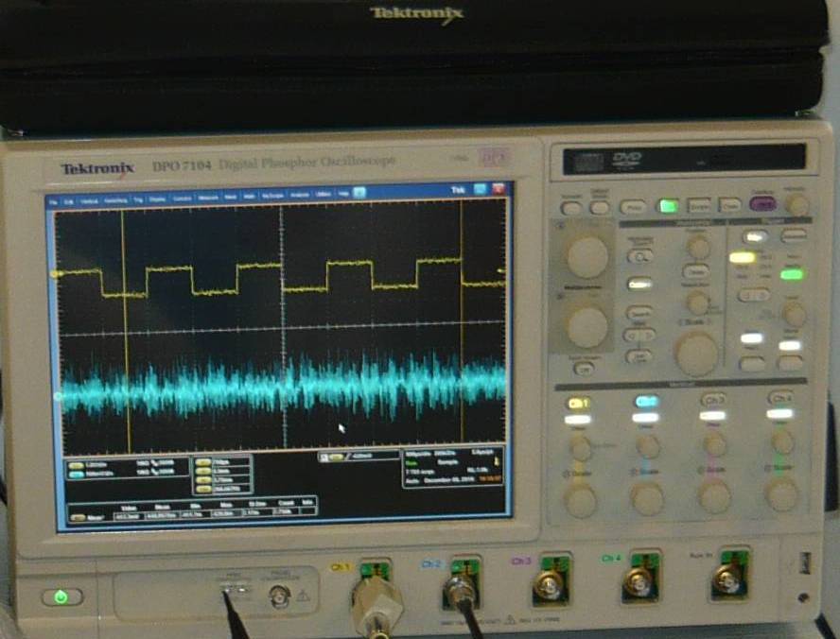This screenshot has width=840, height=639.
Task: Open the File menu
Action: [53, 202]
